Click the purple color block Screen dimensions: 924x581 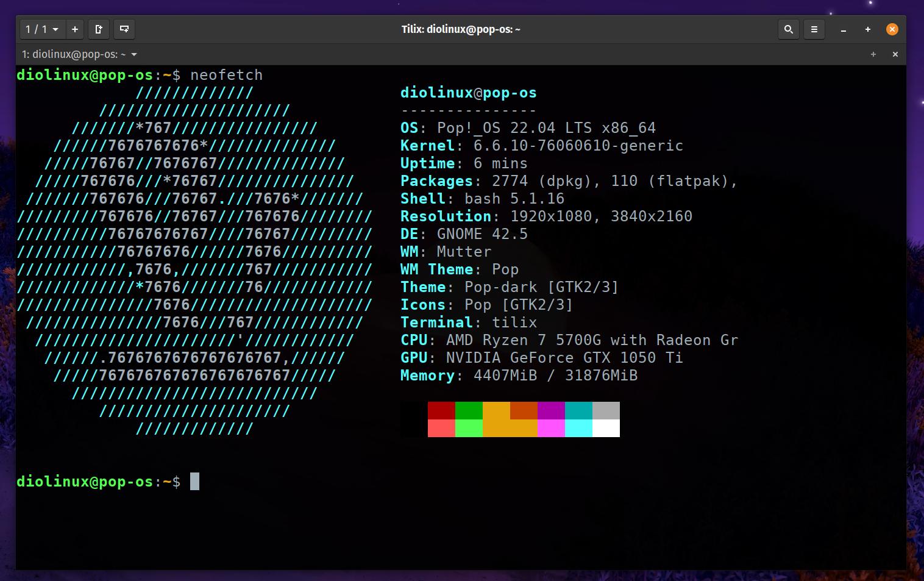point(551,410)
